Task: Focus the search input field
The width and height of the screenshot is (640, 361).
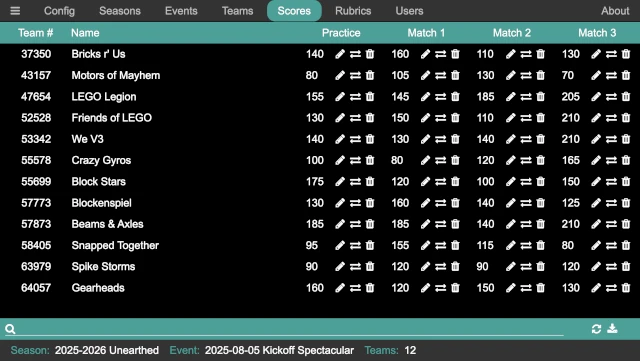Action: [291, 329]
